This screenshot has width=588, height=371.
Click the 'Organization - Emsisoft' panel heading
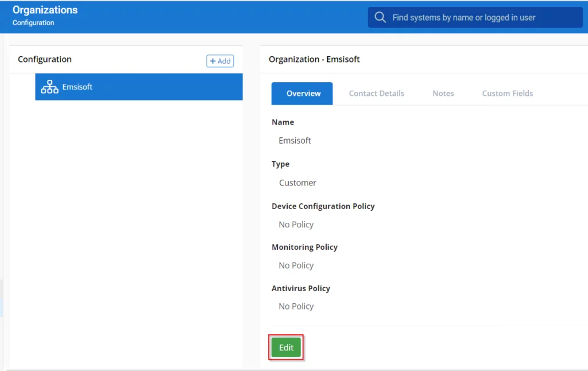point(314,59)
